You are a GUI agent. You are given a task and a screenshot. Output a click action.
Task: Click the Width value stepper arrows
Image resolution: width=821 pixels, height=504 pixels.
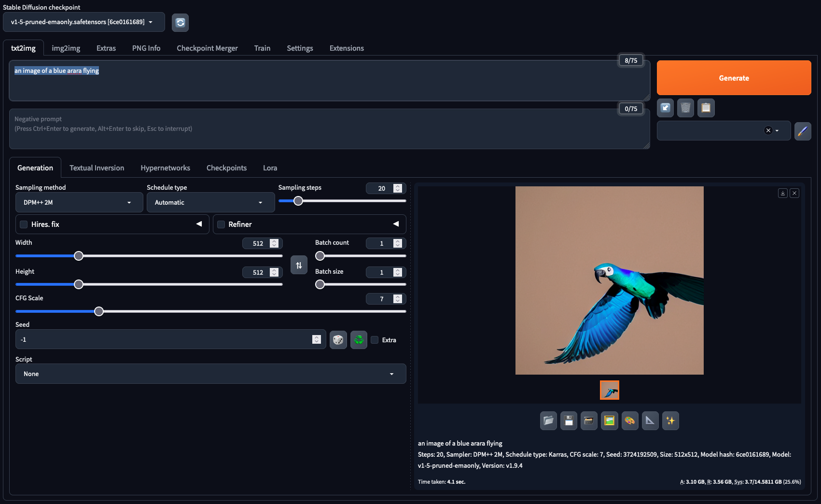click(274, 243)
